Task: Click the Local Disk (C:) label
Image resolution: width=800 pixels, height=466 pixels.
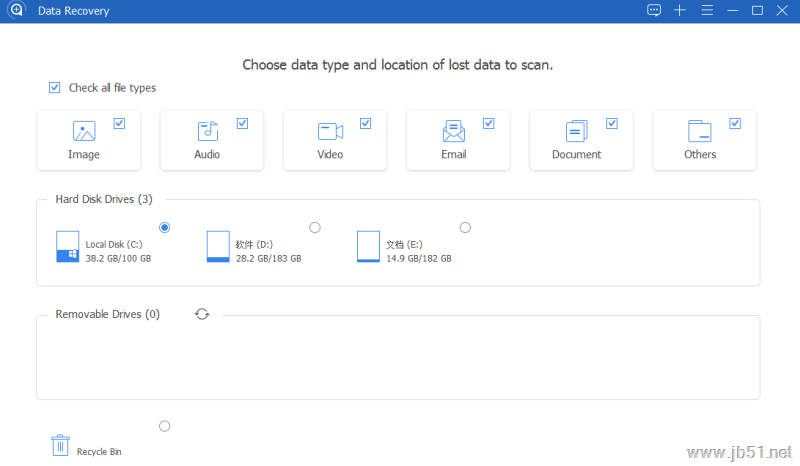Action: click(114, 244)
